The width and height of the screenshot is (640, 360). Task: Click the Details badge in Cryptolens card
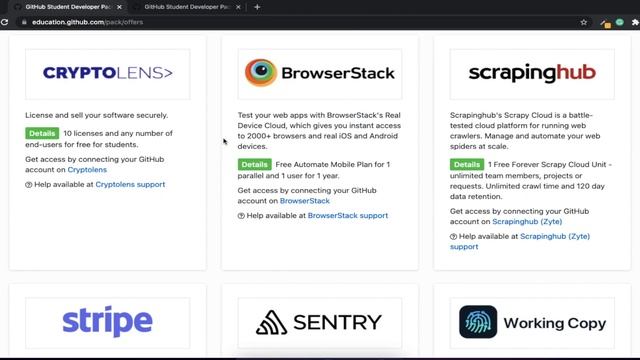tap(42, 133)
